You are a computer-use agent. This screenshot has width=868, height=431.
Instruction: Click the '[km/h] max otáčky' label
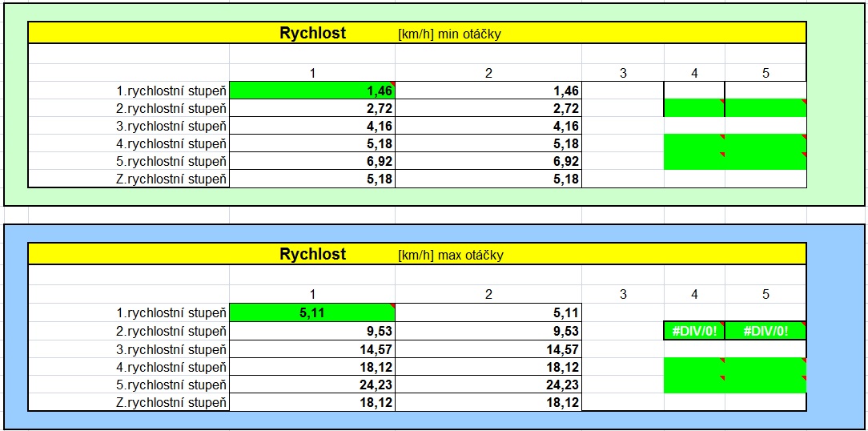coord(451,256)
